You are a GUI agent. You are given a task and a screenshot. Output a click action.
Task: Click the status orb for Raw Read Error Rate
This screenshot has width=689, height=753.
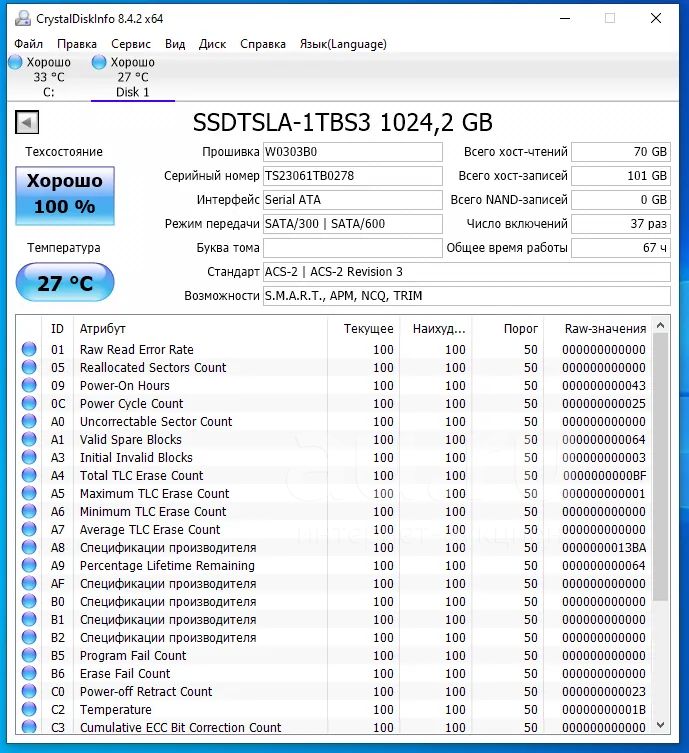click(x=29, y=349)
